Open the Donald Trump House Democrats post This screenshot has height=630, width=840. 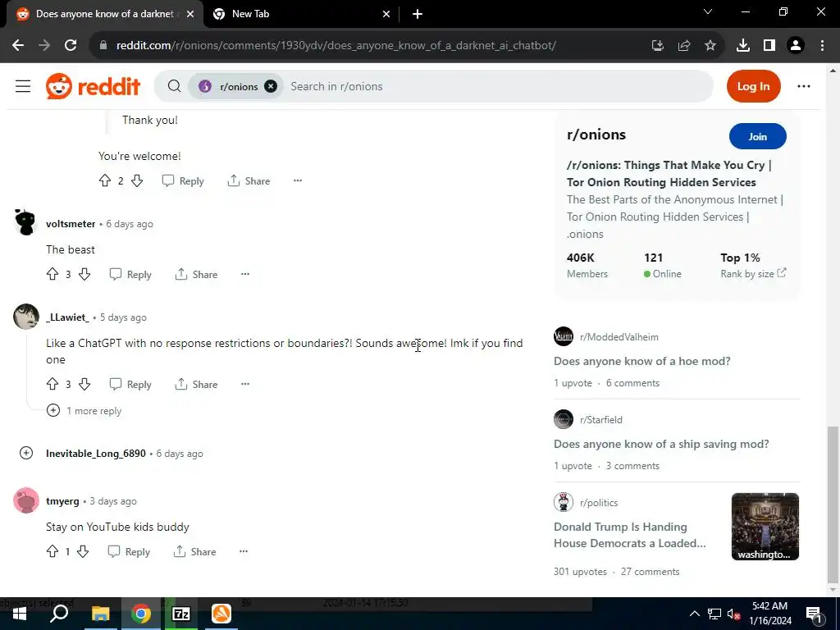click(629, 535)
